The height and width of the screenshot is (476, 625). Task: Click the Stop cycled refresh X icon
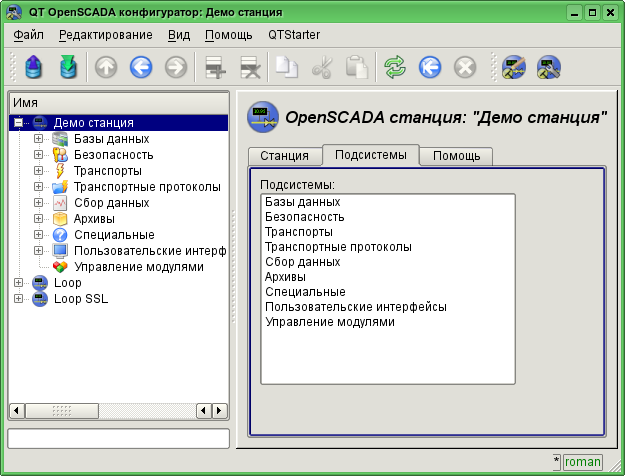[465, 67]
